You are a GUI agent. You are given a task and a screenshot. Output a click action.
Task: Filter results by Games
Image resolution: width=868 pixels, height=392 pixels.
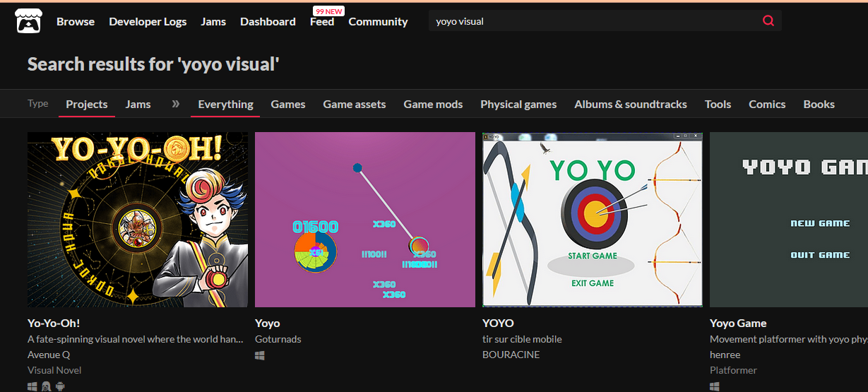coord(288,104)
